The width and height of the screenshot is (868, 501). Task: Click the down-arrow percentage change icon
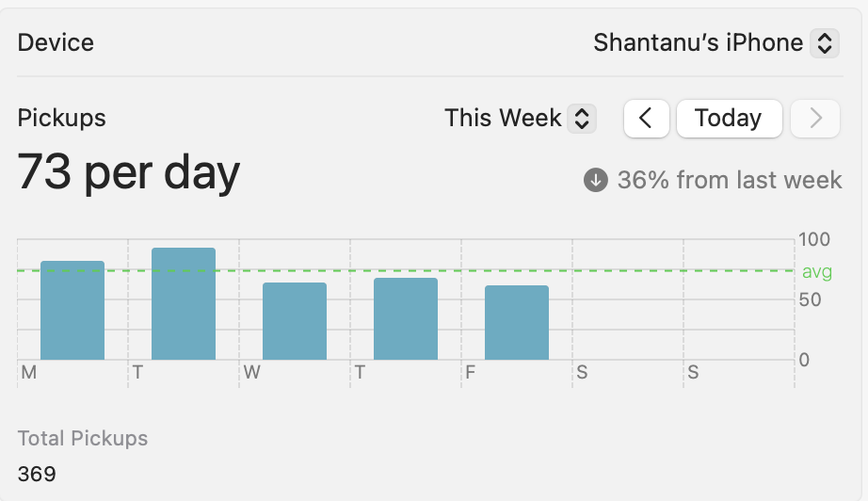point(596,181)
